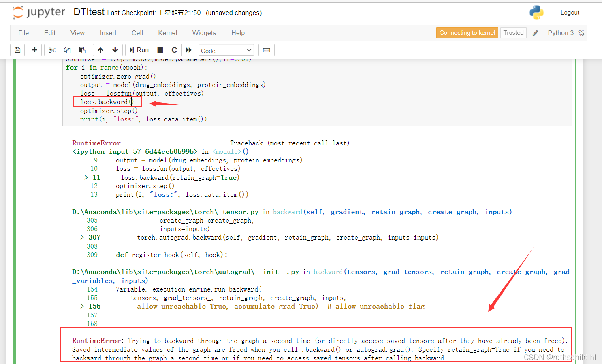
Task: Restart the kernel with the circular arrow
Action: (x=174, y=50)
